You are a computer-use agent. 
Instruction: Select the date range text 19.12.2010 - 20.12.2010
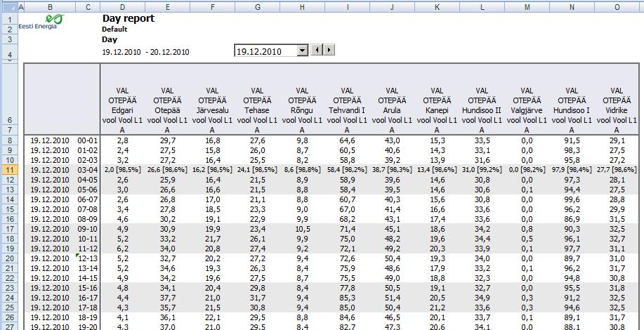(145, 52)
